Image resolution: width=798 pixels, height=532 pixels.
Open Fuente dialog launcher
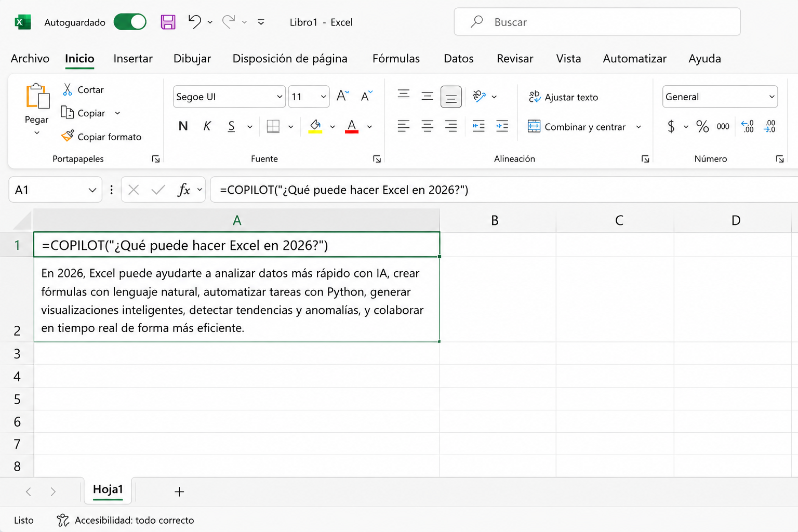tap(377, 159)
